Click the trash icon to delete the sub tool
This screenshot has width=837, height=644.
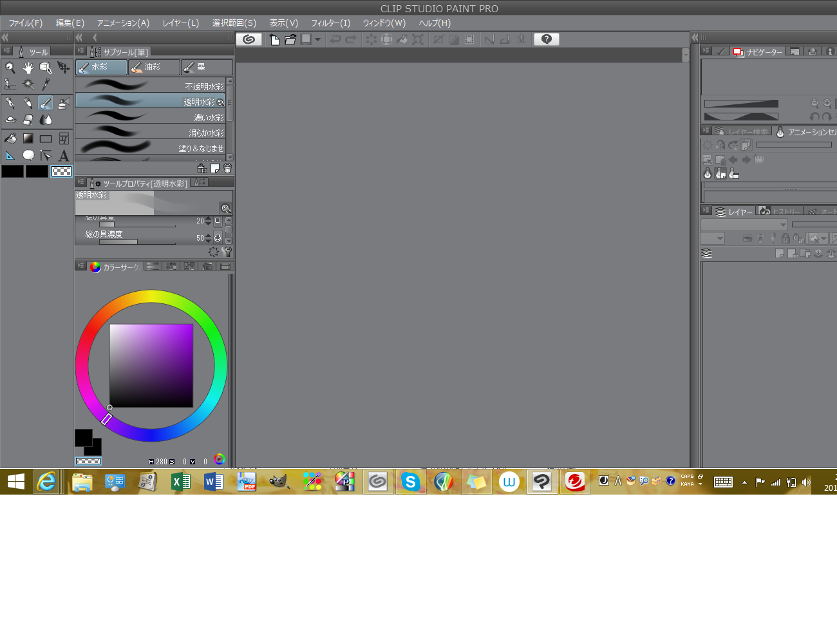(227, 169)
